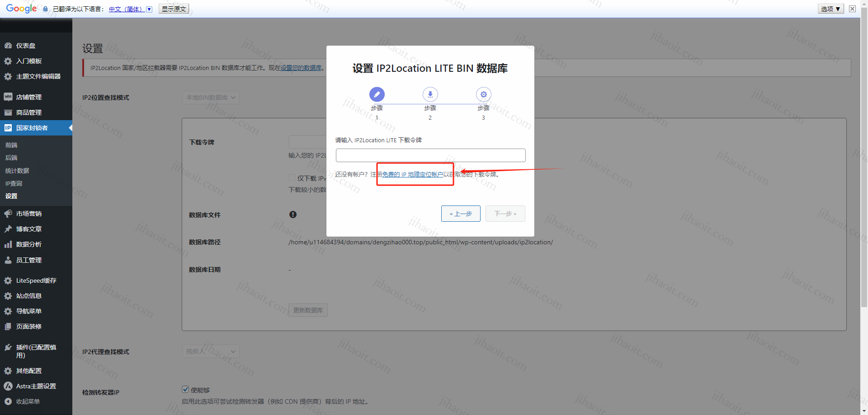Screen dimensions: 868x415
Task: Click the 博客文章 menu label
Action: click(29, 229)
